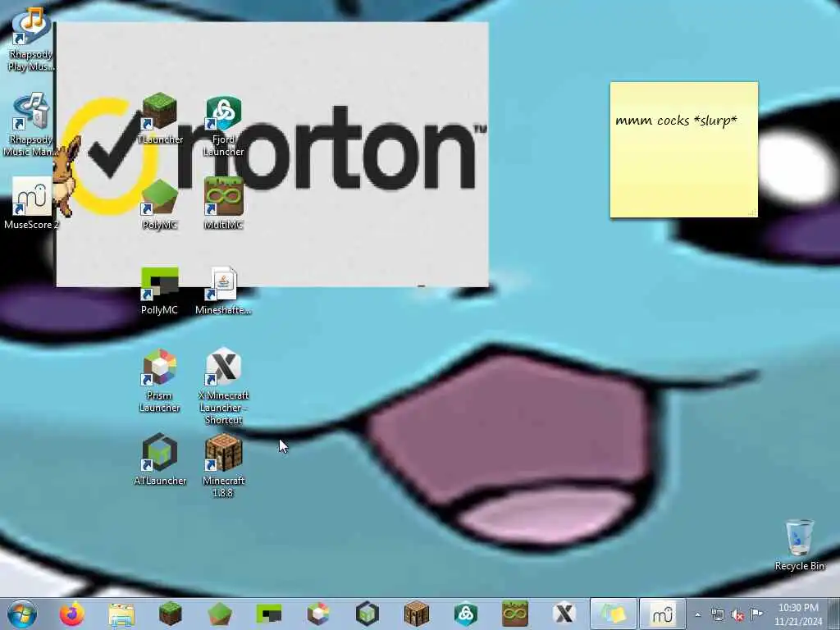This screenshot has height=630, width=840.
Task: Click ATLauncher taskbar icon
Action: 367,614
